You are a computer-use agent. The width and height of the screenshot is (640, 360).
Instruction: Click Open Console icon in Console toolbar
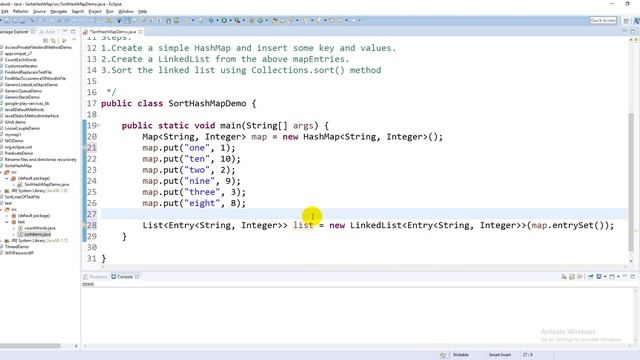coord(612,276)
